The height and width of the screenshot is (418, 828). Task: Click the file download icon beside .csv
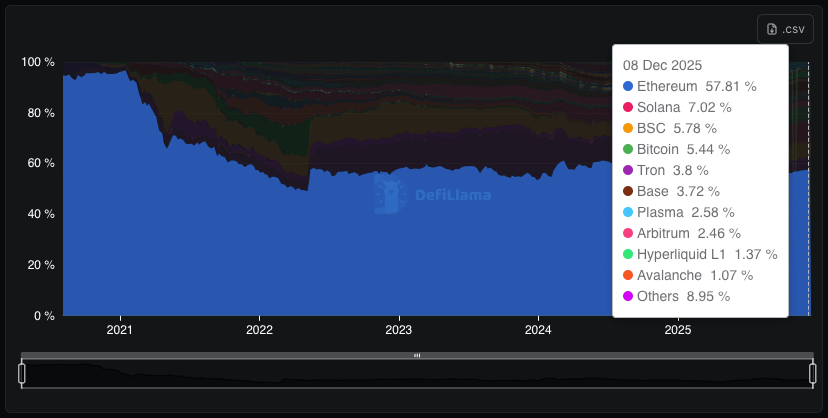coord(772,29)
